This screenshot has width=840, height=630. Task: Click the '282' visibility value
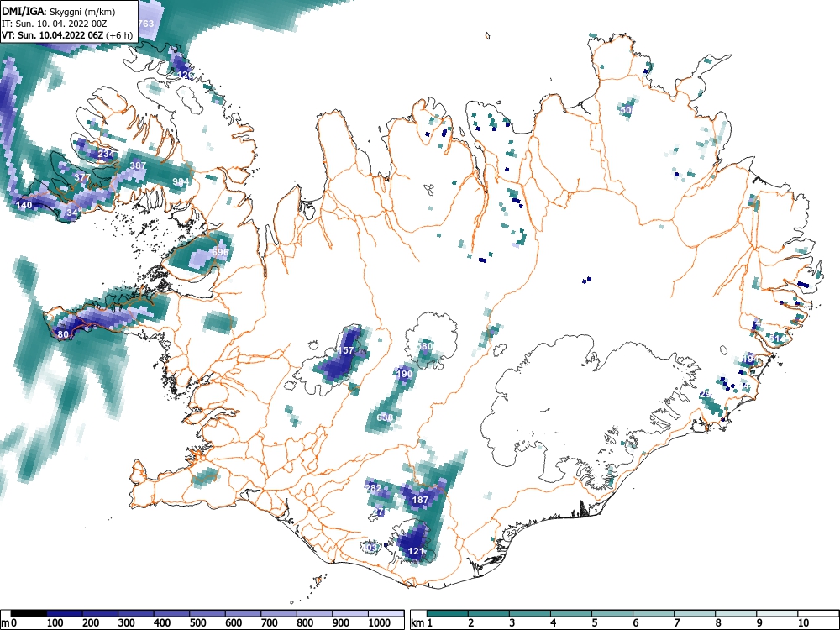pyautogui.click(x=373, y=488)
